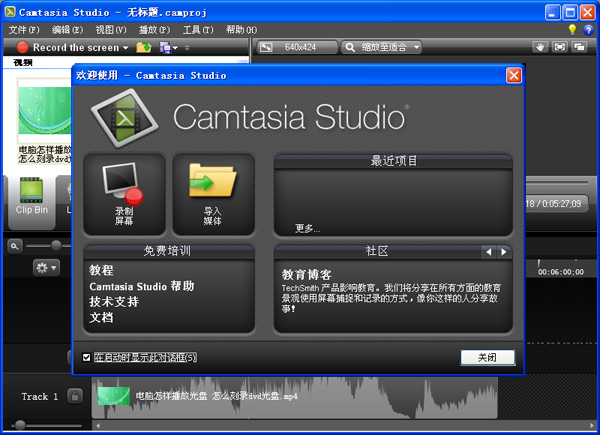The image size is (600, 435).
Task: Select the mp4 clip on Track 1
Action: [295, 397]
